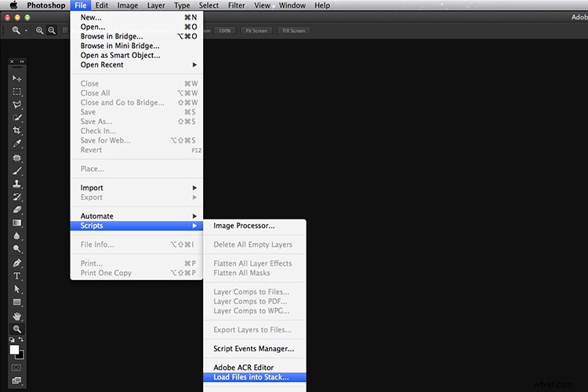
Task: Toggle Quick Mask mode icon
Action: pyautogui.click(x=16, y=367)
